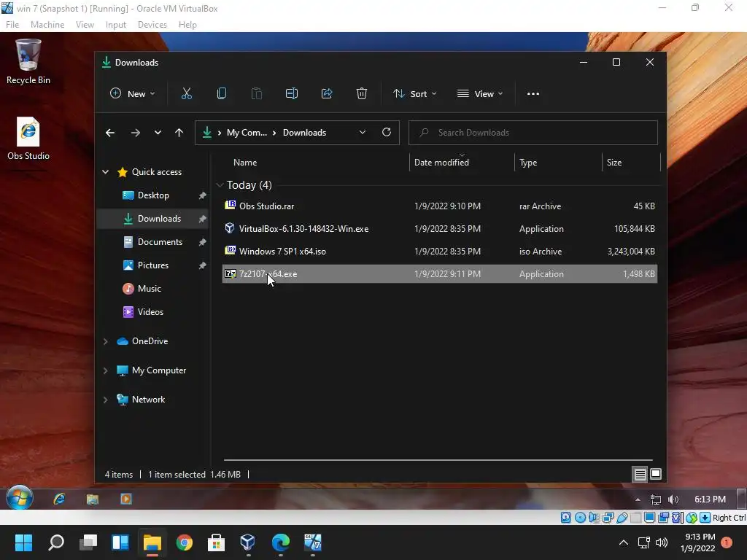The image size is (747, 560).
Task: Open Task View on the host taskbar
Action: click(x=88, y=542)
